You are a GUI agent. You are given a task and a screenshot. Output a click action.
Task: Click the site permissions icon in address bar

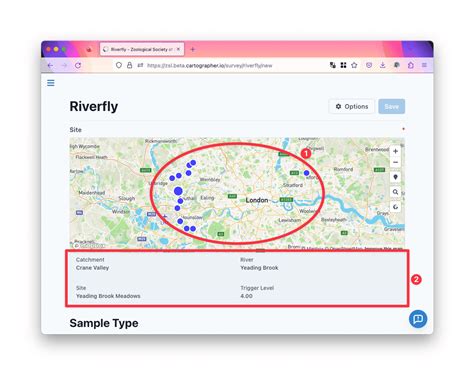140,65
